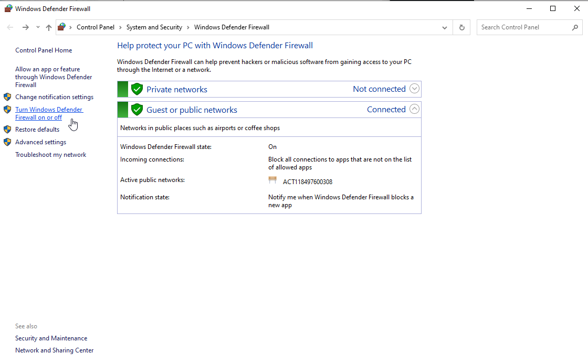The image size is (588, 364).
Task: Click the green shield on Guest or public networks
Action: click(x=136, y=109)
